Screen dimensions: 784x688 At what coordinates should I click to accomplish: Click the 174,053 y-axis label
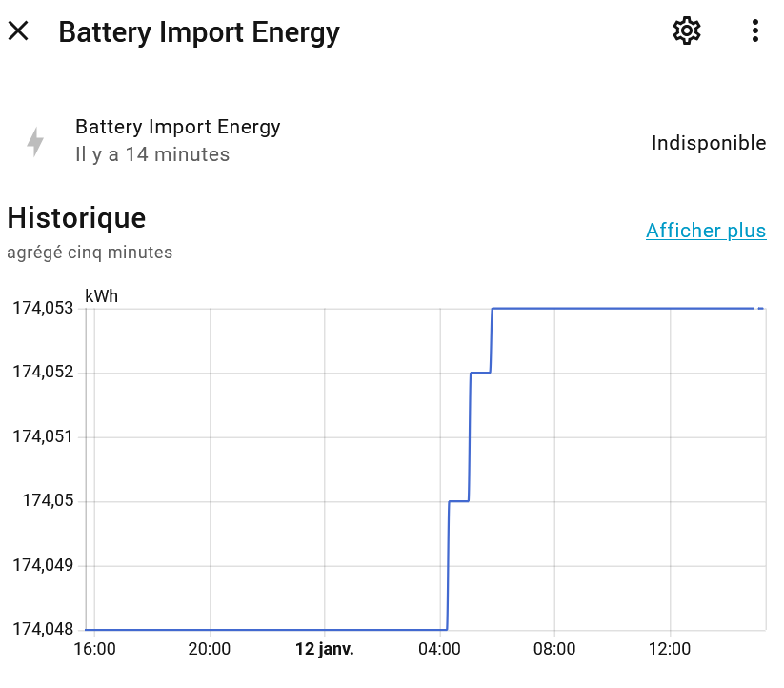point(43,309)
